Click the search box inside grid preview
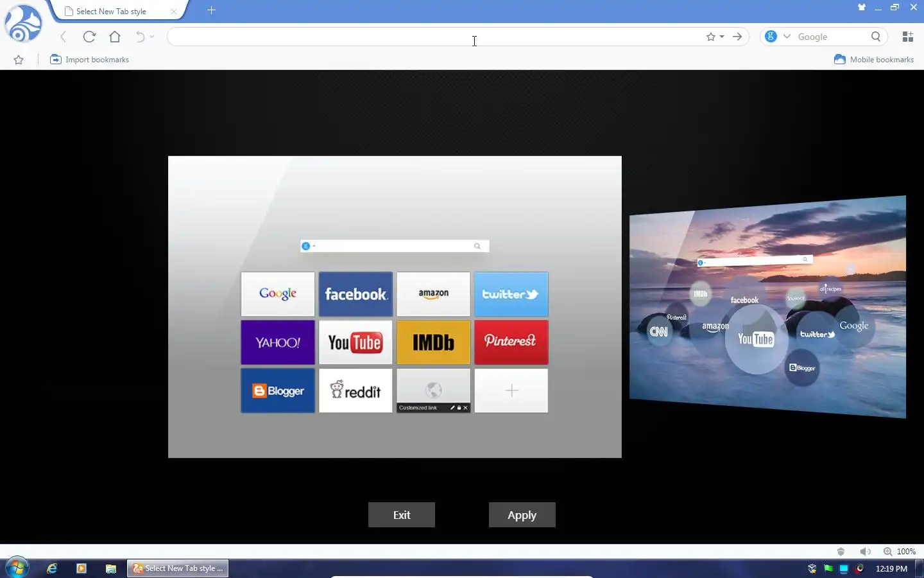 click(x=395, y=246)
